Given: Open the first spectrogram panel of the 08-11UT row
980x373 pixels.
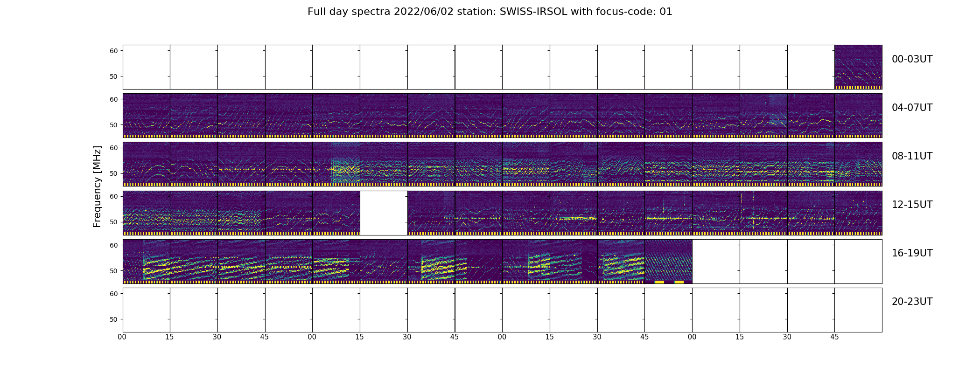Looking at the screenshot, I should (147, 164).
